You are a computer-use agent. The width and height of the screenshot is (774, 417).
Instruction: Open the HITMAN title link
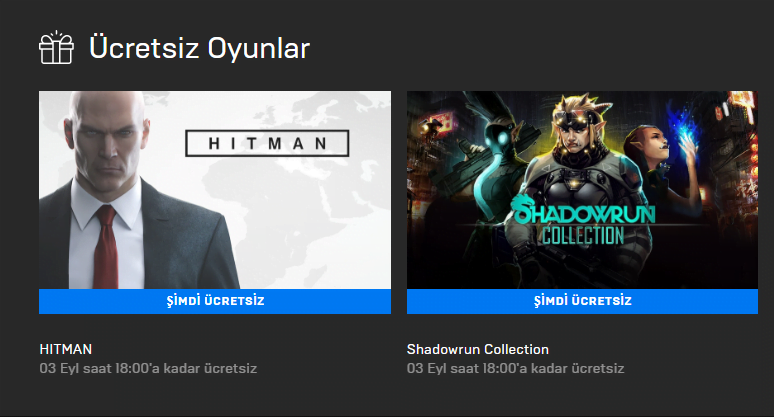[66, 349]
